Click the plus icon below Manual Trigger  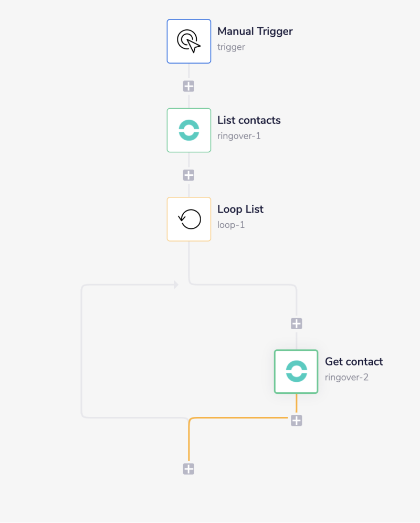click(x=188, y=86)
